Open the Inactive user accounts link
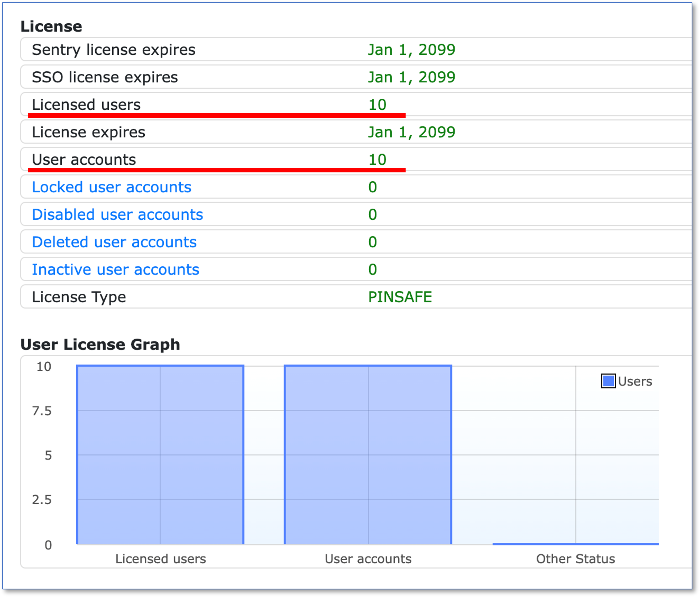 [116, 270]
